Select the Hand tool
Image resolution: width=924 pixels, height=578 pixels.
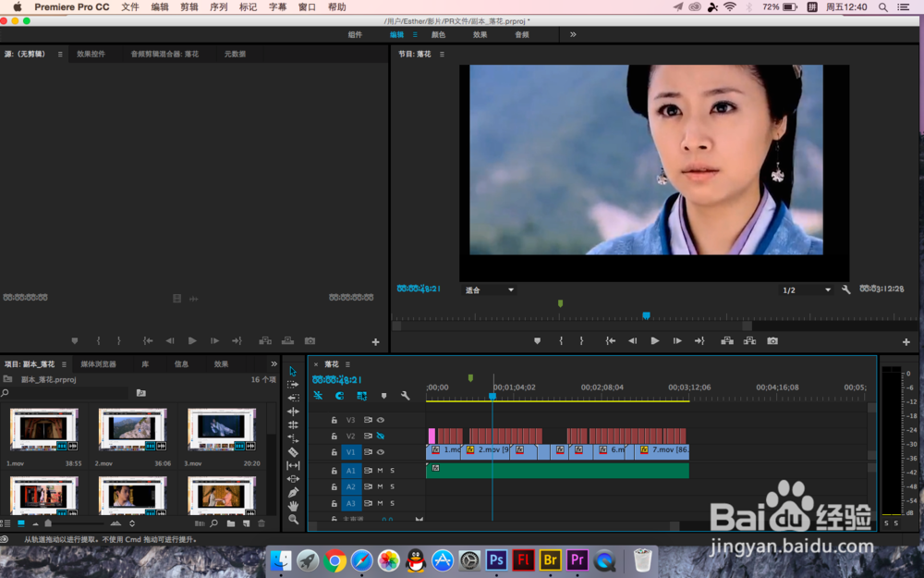click(293, 506)
